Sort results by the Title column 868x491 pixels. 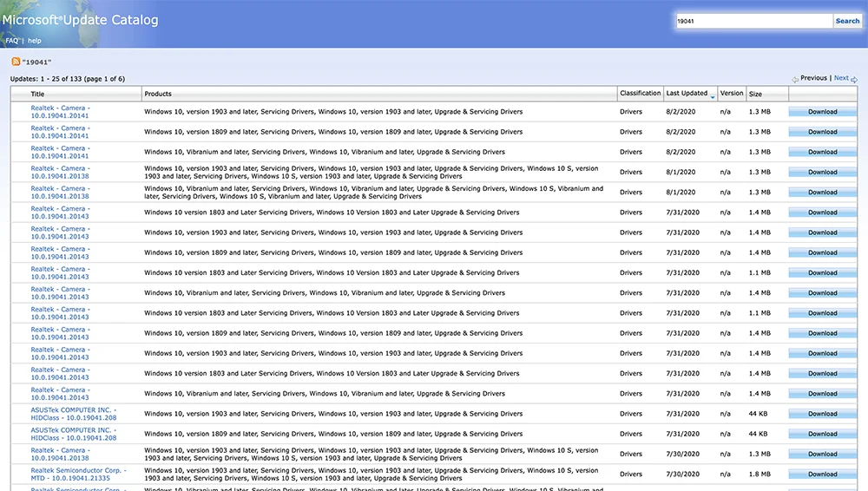[x=38, y=94]
